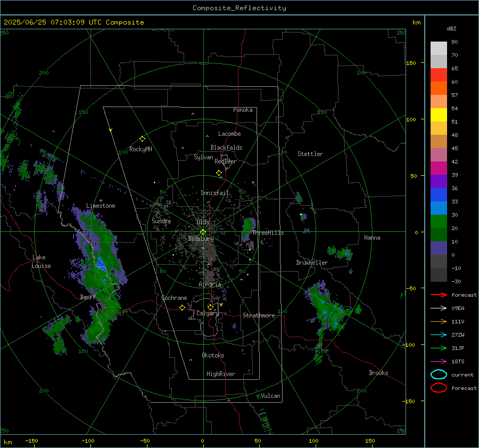Click the Lacombe label
The height and width of the screenshot is (448, 479).
(229, 134)
